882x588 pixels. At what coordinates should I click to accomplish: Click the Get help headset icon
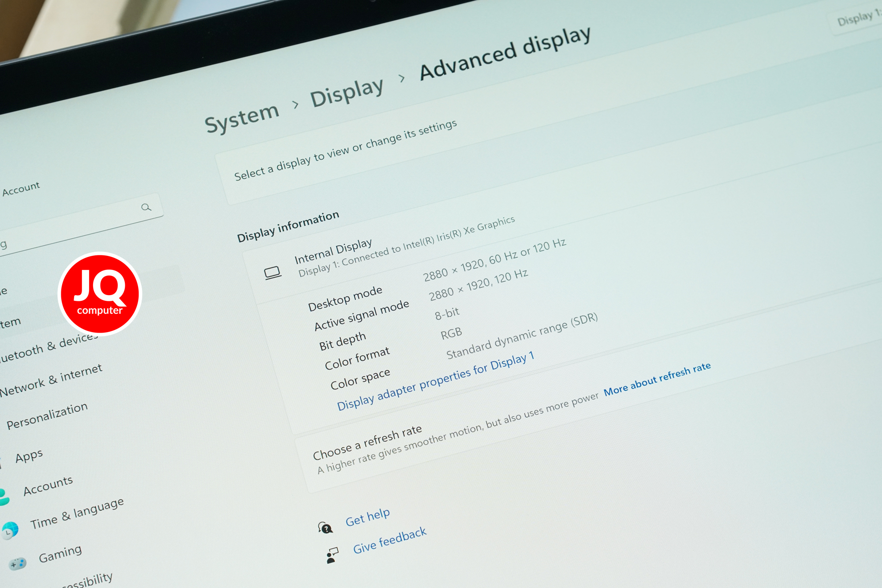pyautogui.click(x=325, y=528)
